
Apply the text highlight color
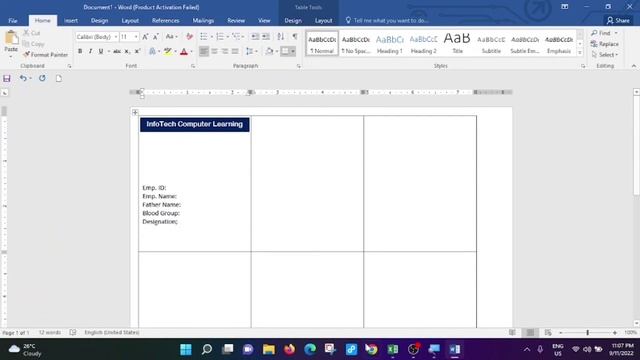click(168, 51)
